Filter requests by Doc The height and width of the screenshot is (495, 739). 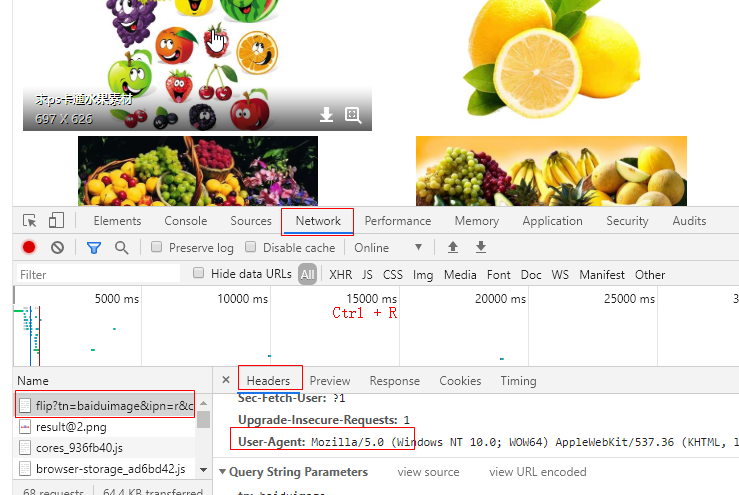[531, 275]
